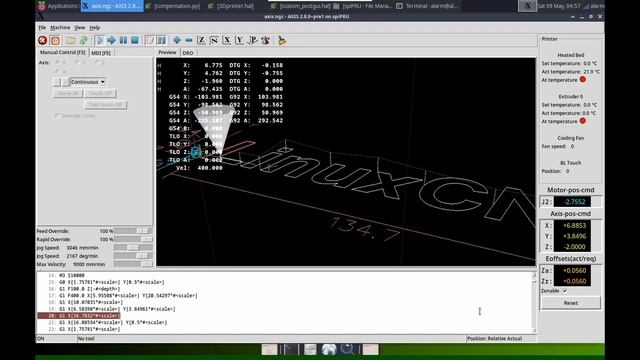
Task: Click the G-code listing vertical scrollbar
Action: click(534, 302)
